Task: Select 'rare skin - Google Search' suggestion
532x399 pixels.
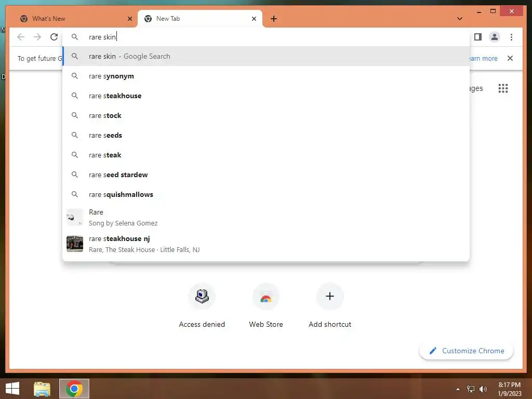Action: tap(267, 56)
